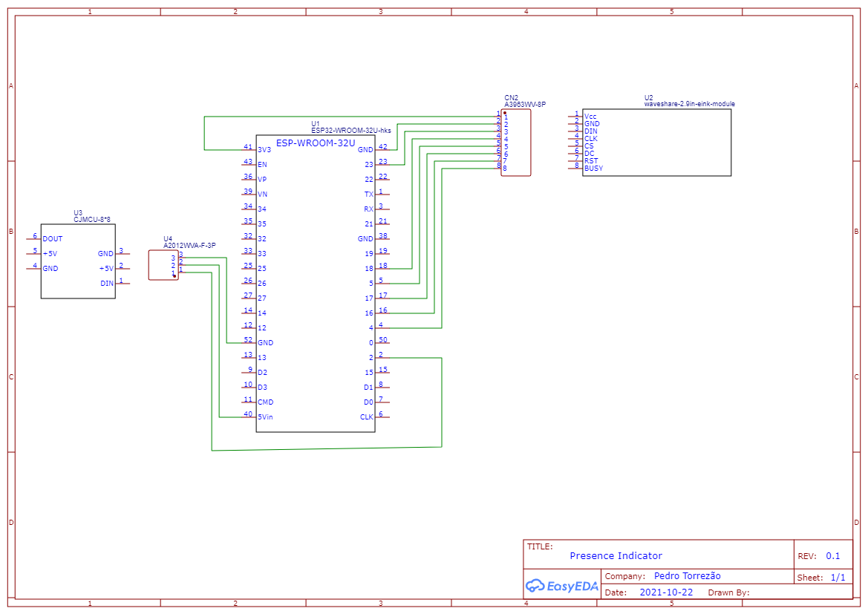This screenshot has height=614, width=868.
Task: Click the 'DOUT' pin label on CJMCU
Action: point(53,238)
